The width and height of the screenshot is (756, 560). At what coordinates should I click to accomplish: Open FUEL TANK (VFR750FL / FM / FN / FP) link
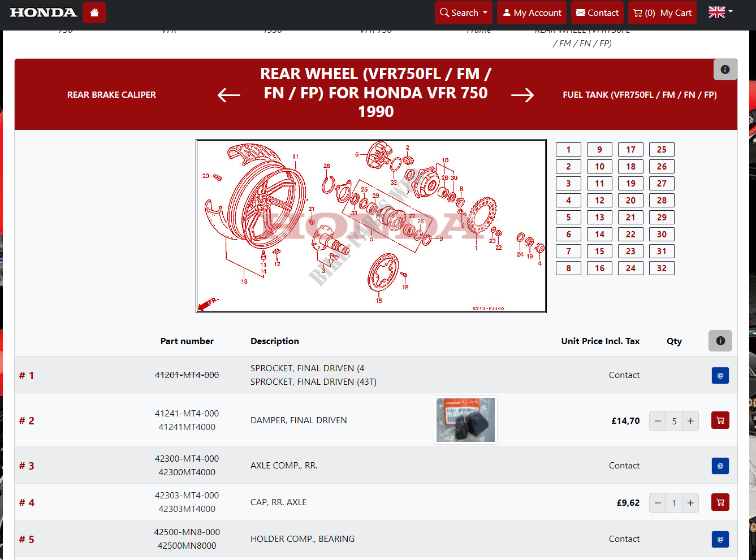(640, 95)
